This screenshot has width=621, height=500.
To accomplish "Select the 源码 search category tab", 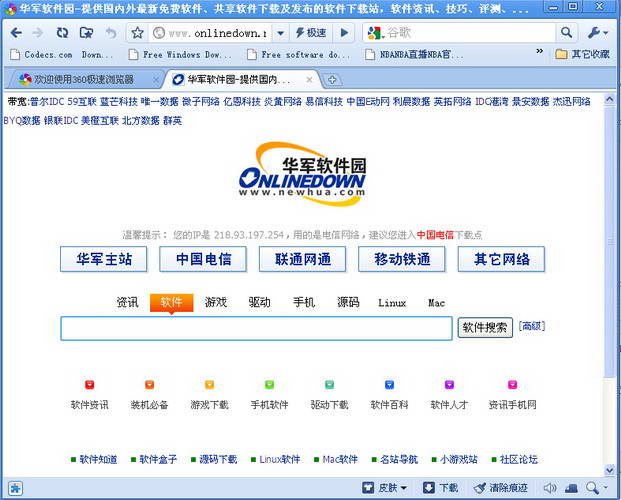I will tap(348, 303).
